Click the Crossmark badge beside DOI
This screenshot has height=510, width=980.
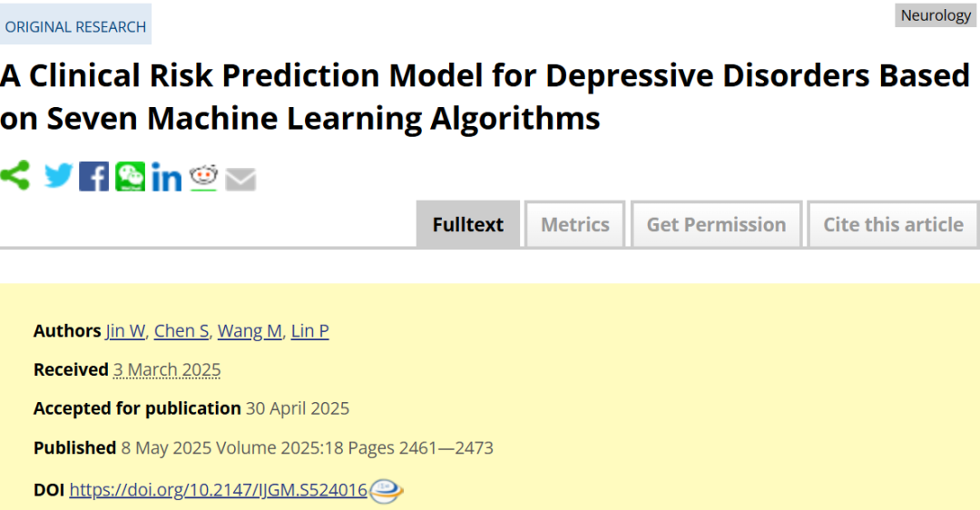point(387,491)
